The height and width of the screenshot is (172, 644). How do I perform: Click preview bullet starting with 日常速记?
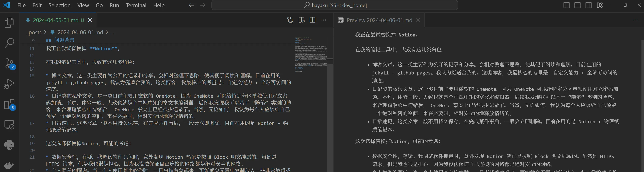(x=496, y=126)
